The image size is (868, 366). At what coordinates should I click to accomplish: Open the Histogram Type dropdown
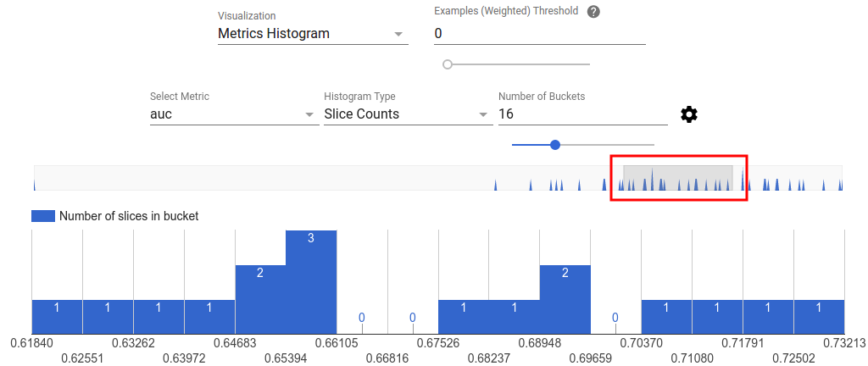click(x=407, y=114)
